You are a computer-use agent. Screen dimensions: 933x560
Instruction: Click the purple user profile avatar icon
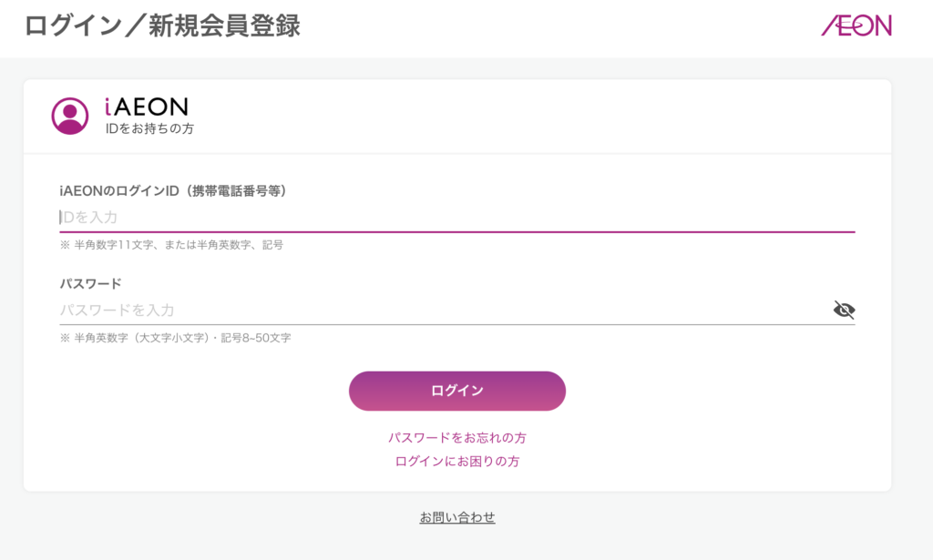[70, 116]
